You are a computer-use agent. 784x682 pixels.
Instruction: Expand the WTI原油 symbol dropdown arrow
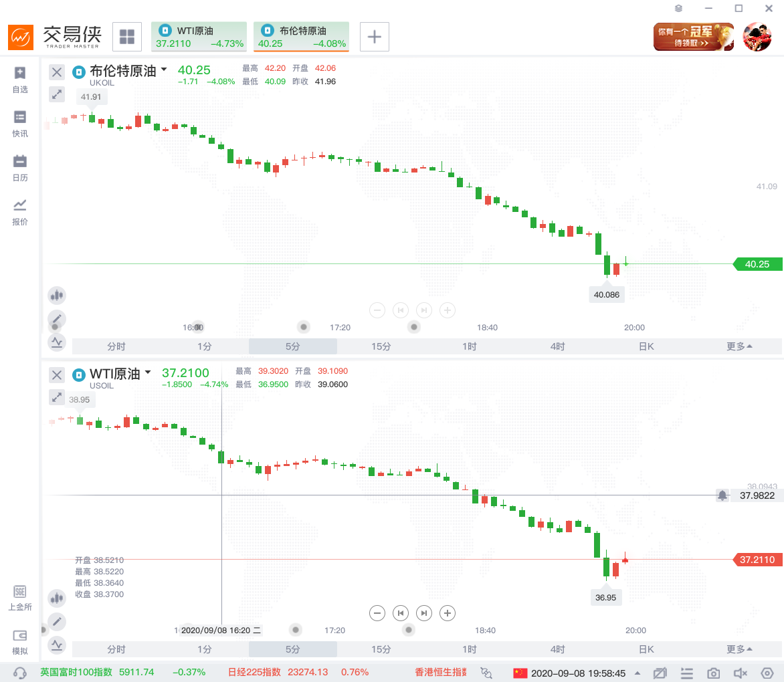[148, 372]
